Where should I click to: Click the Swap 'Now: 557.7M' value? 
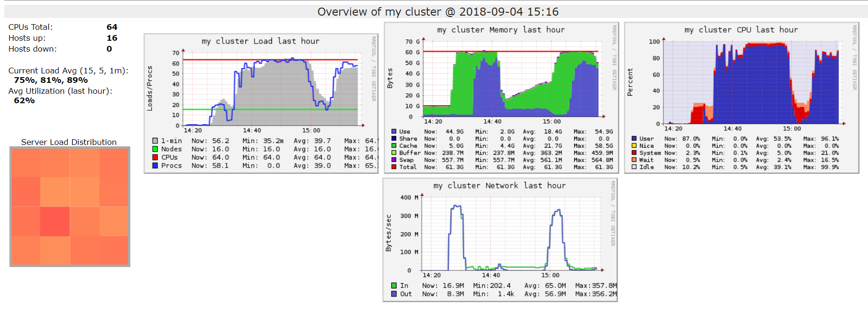(x=444, y=160)
